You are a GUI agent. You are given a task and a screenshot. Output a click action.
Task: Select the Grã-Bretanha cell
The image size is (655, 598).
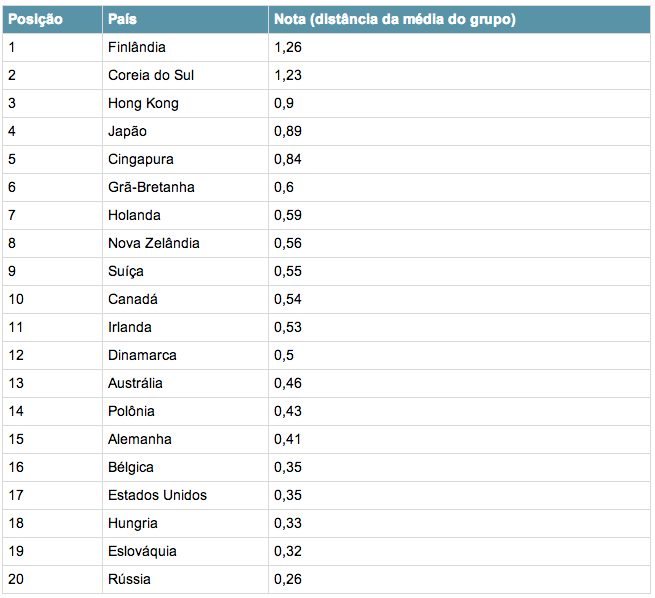click(151, 187)
